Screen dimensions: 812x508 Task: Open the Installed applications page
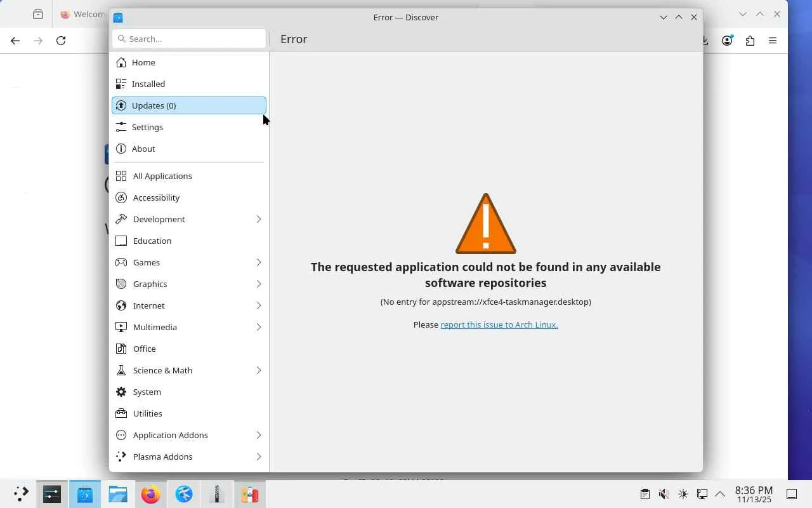(189, 84)
